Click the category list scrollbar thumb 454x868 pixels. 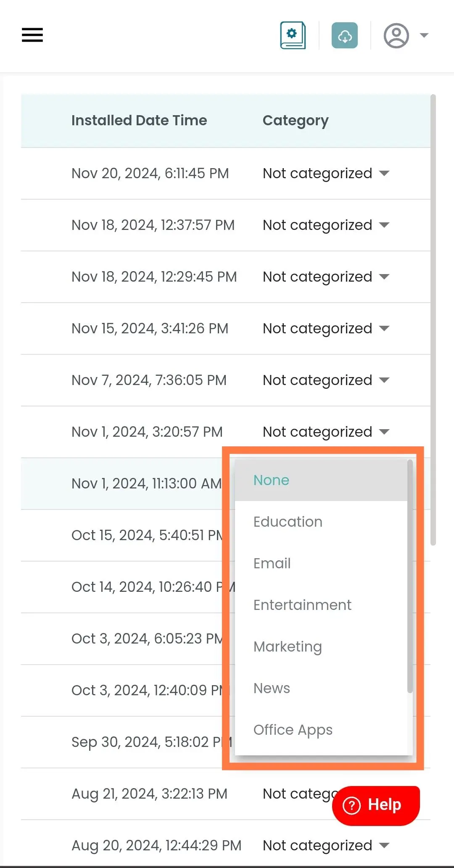pyautogui.click(x=410, y=576)
